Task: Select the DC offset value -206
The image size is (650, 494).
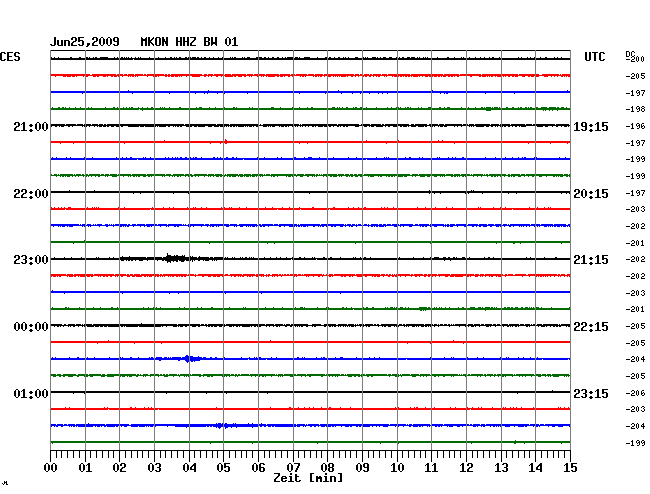Action: (635, 393)
